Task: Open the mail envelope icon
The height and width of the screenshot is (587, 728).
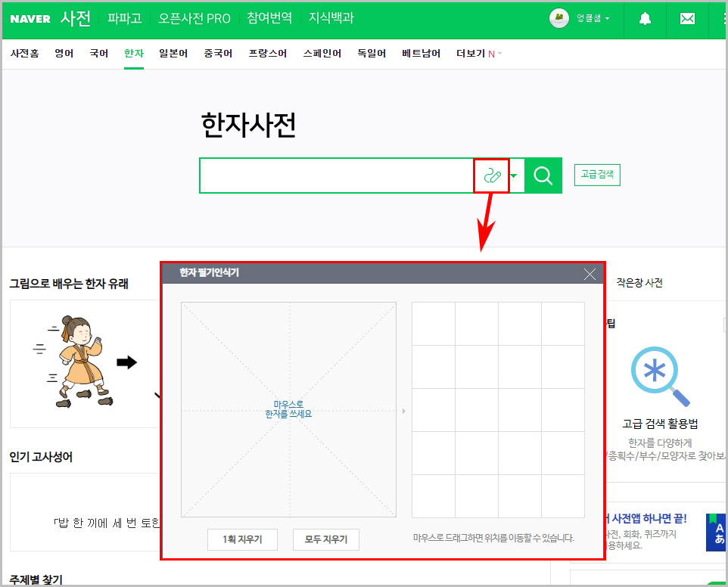Action: tap(686, 20)
